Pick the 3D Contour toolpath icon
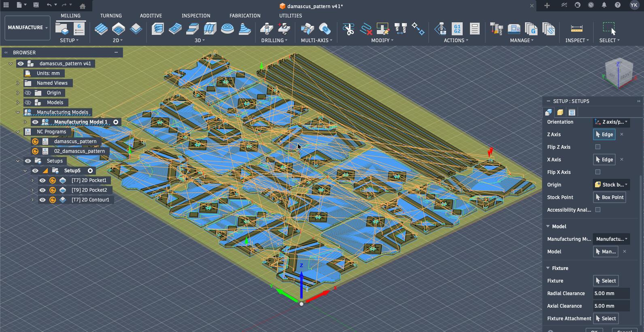The image size is (644, 332). point(210,29)
